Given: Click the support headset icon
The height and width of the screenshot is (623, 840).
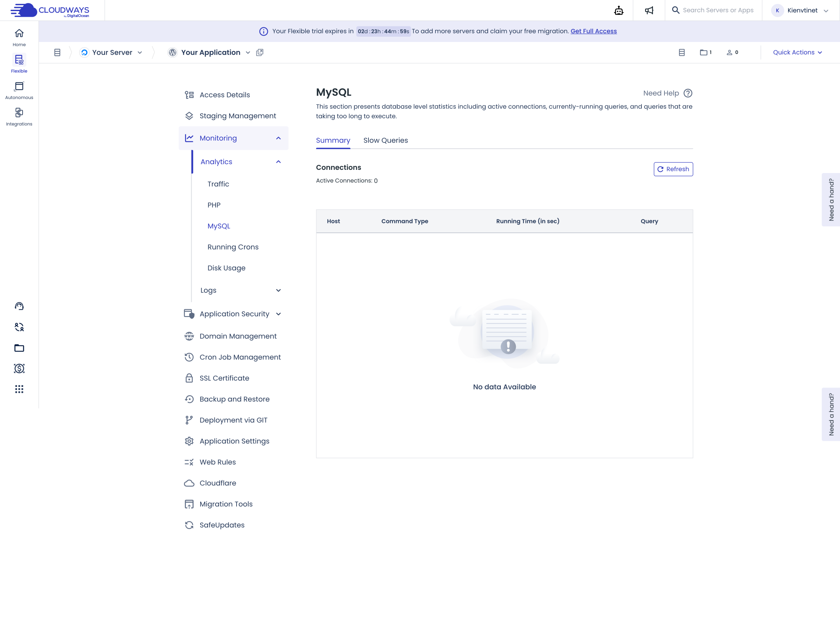Looking at the screenshot, I should click(19, 306).
